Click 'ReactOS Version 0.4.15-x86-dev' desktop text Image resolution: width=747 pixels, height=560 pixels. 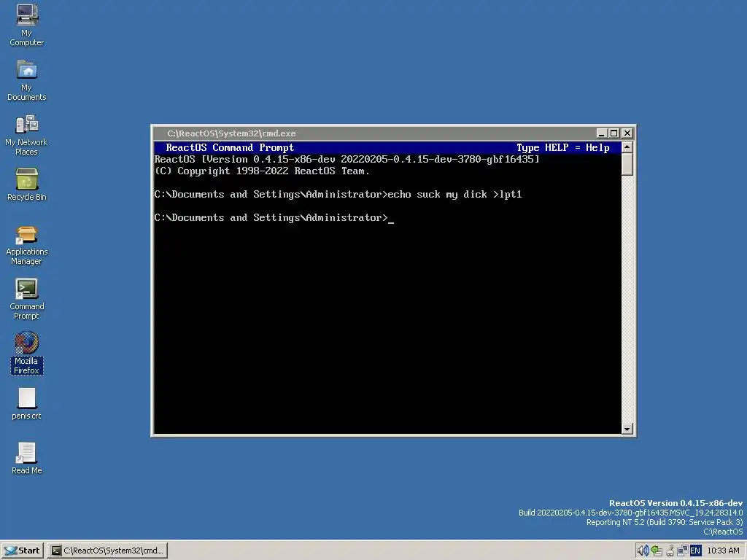[x=676, y=503]
